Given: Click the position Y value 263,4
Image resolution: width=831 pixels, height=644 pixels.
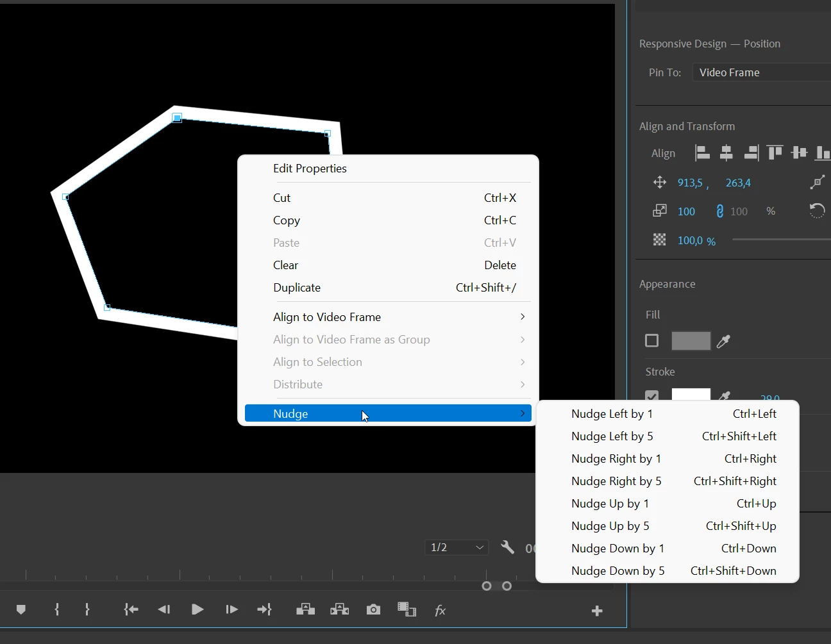Looking at the screenshot, I should click(738, 183).
